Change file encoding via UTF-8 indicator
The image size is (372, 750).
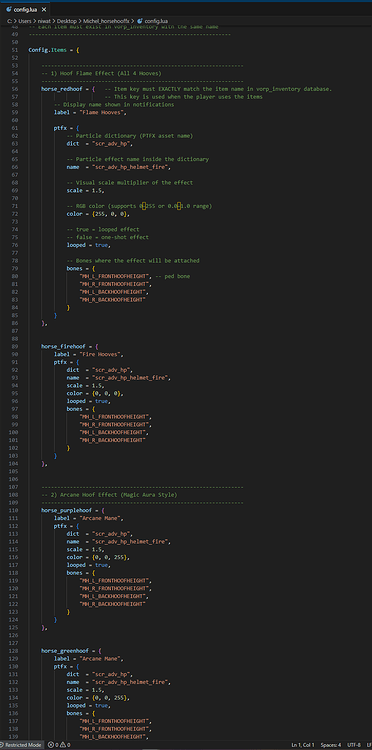coord(354,745)
